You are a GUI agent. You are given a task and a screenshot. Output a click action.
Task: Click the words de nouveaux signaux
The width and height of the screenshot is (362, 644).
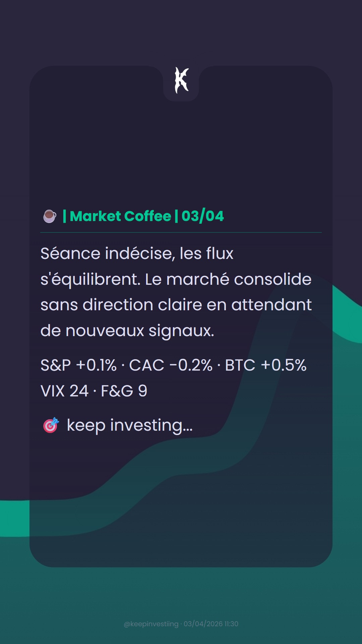[127, 331]
